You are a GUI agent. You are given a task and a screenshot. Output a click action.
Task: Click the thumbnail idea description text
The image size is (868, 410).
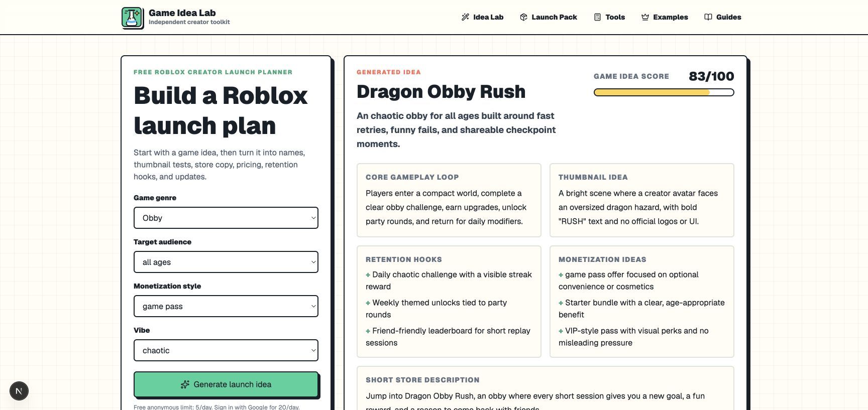(638, 207)
